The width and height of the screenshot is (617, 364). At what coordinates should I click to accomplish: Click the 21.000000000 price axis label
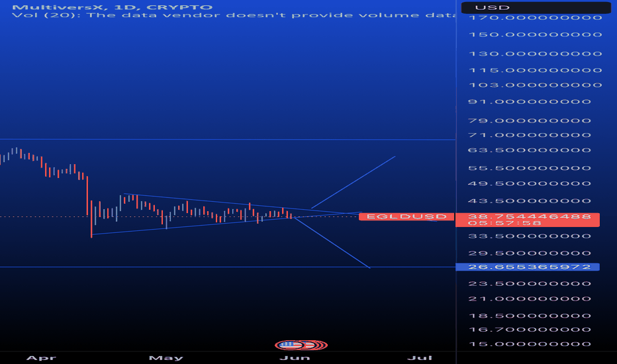(529, 298)
